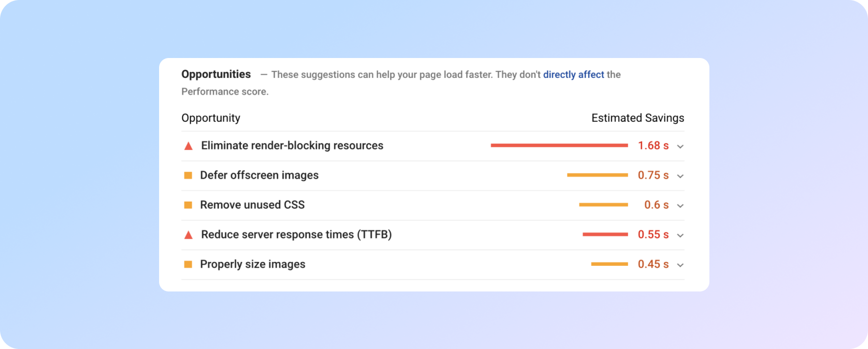Expand the Reduce server response times section
Screen dimensions: 868x349
(x=680, y=235)
